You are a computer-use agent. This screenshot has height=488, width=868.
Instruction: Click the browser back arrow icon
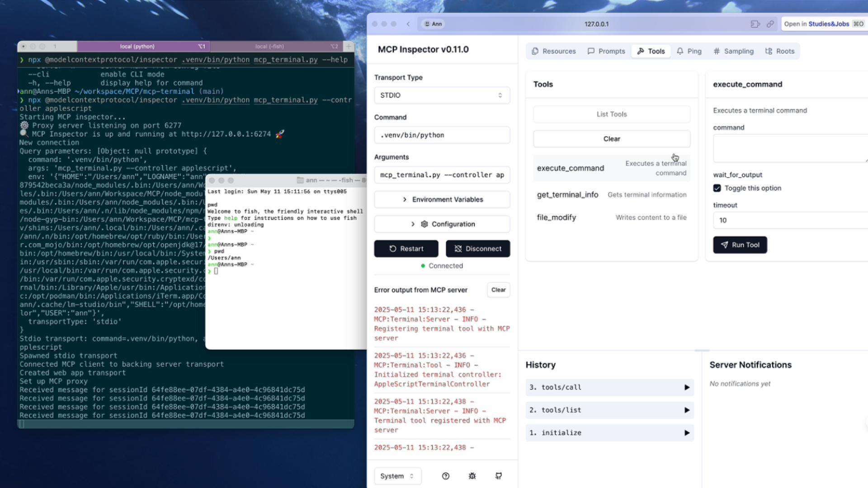tap(408, 24)
